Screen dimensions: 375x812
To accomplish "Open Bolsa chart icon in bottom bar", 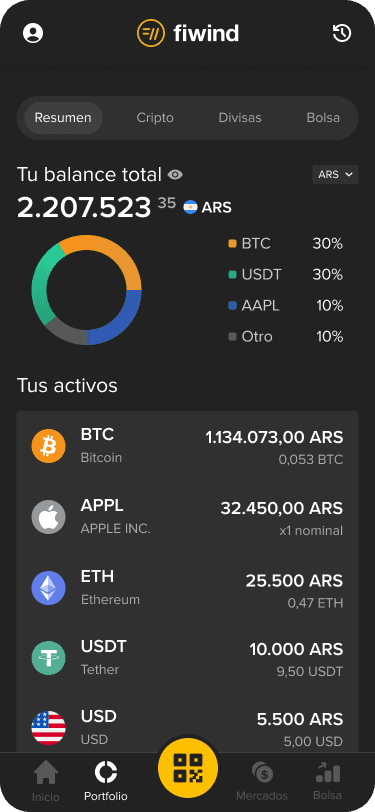I will (x=327, y=772).
